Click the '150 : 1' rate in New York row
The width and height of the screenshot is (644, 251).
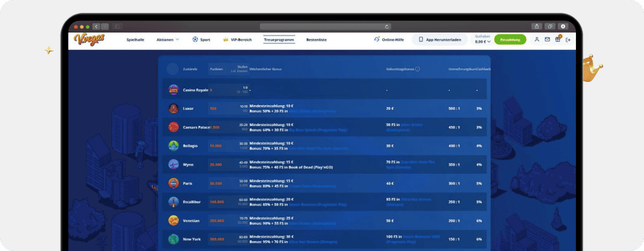[x=454, y=239]
